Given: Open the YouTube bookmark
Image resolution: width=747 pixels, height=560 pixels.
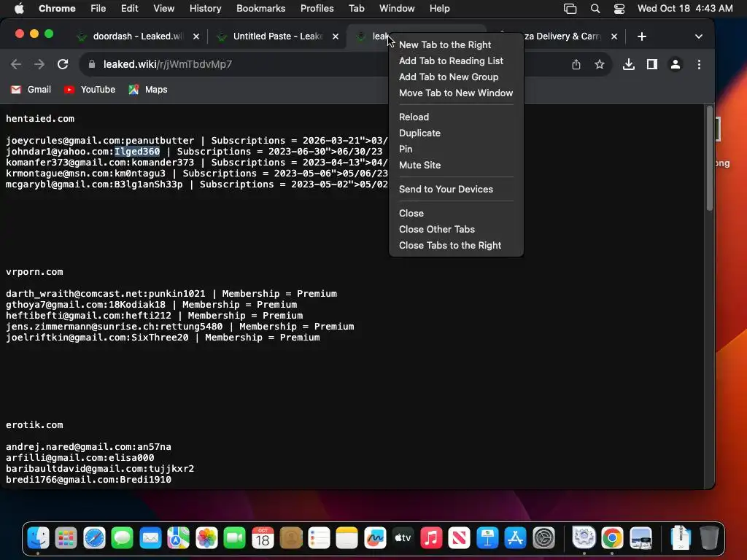Looking at the screenshot, I should tap(90, 90).
